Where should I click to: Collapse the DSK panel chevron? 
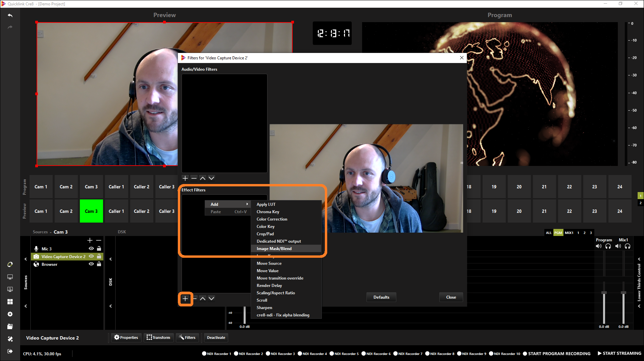coord(110,259)
